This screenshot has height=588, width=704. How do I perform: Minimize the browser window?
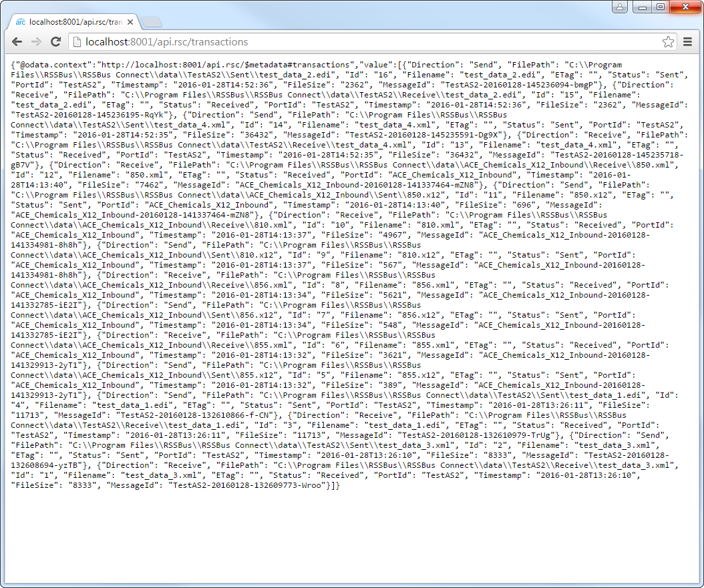coord(642,7)
